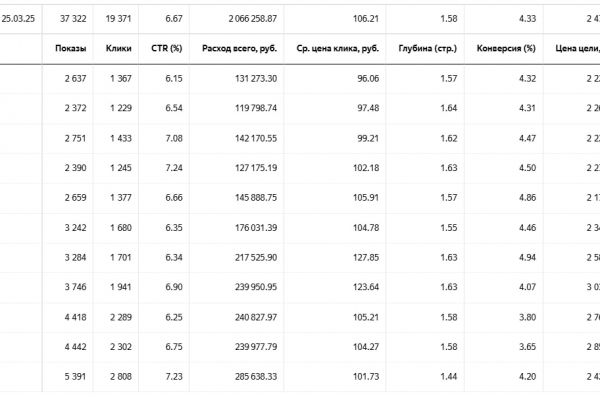Select the conversion cell showing 4.94
This screenshot has height=400, width=600.
524,258
